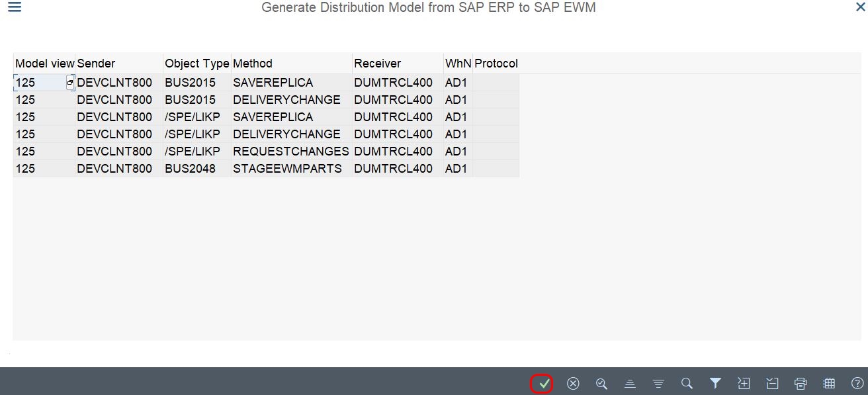The width and height of the screenshot is (868, 395).
Task: Open the hamburger menu at the top left
Action: [x=14, y=7]
